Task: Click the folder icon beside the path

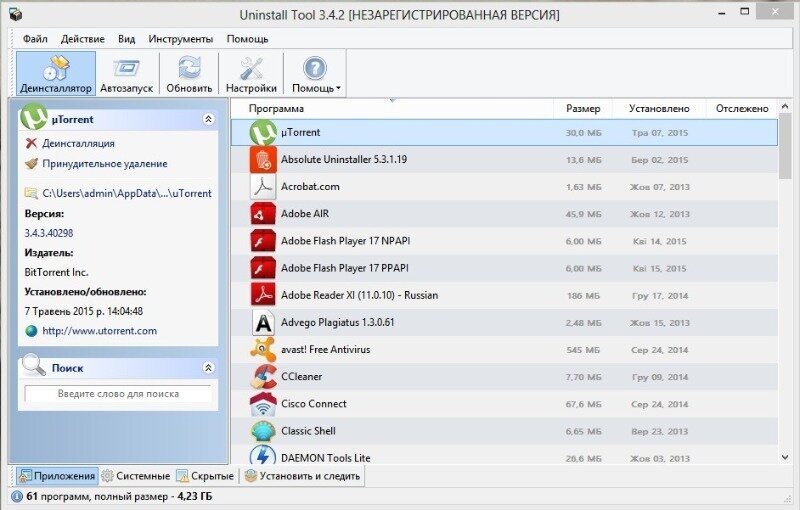Action: pyautogui.click(x=31, y=193)
